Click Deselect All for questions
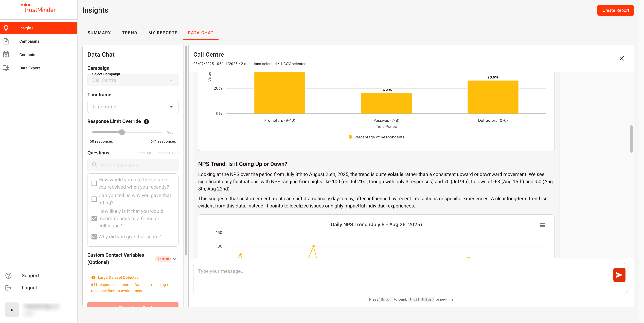The image size is (644, 323). tap(166, 153)
